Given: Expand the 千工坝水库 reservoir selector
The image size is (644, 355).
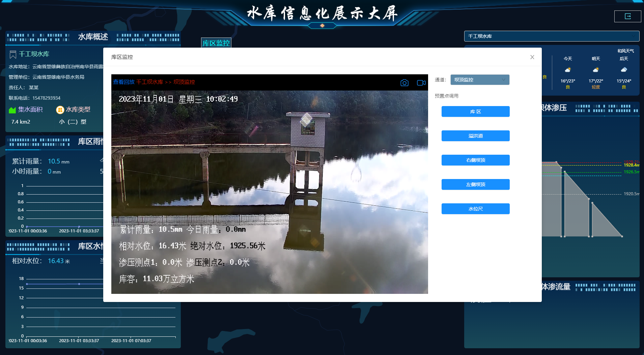Looking at the screenshot, I should click(551, 36).
